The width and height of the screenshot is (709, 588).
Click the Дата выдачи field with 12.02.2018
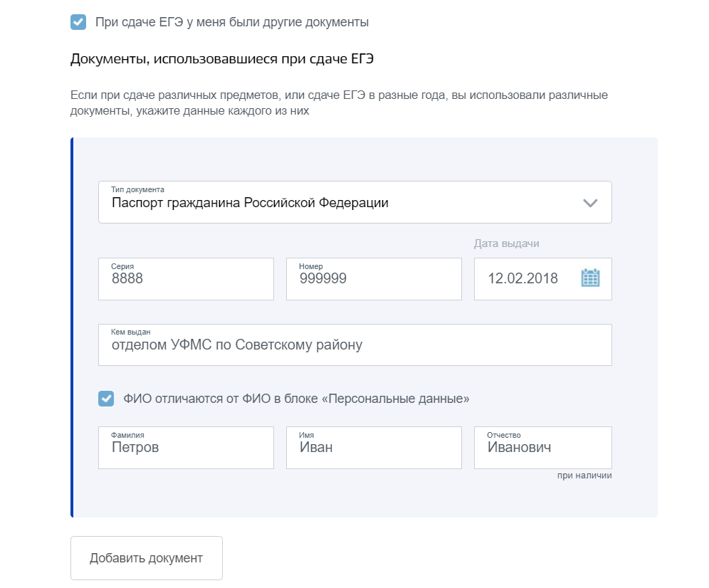[542, 278]
